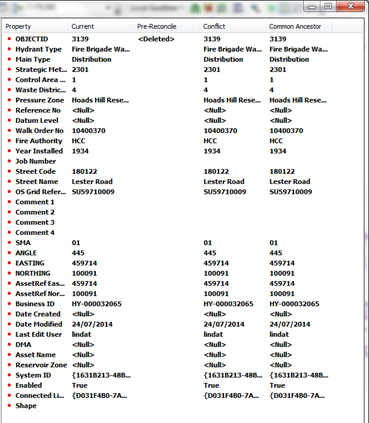
Task: Select the Last Edit User property
Action: 38,334
